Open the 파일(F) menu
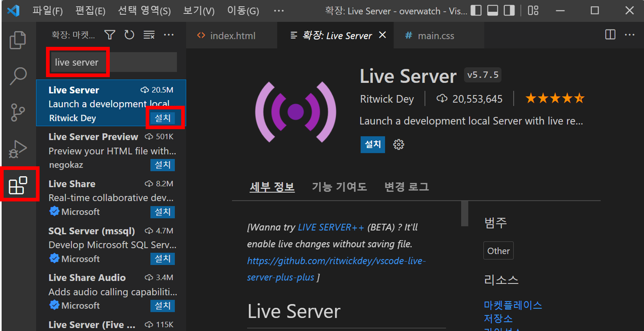This screenshot has width=644, height=331. coord(48,11)
